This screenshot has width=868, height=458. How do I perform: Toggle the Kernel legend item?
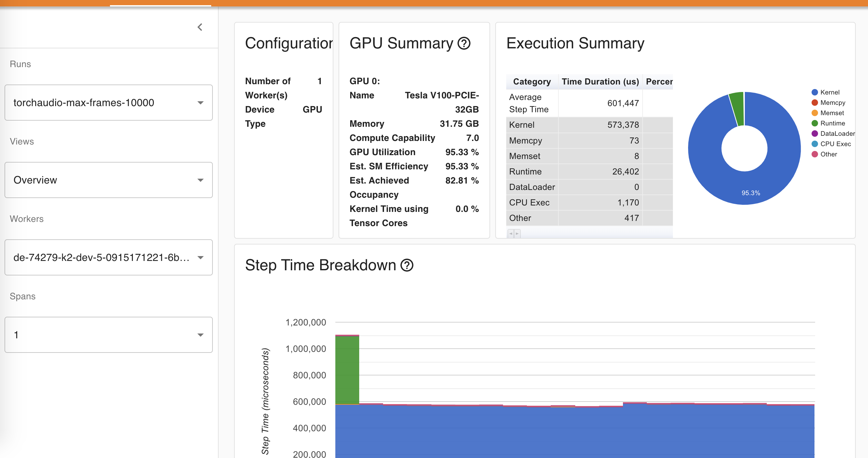pyautogui.click(x=829, y=92)
